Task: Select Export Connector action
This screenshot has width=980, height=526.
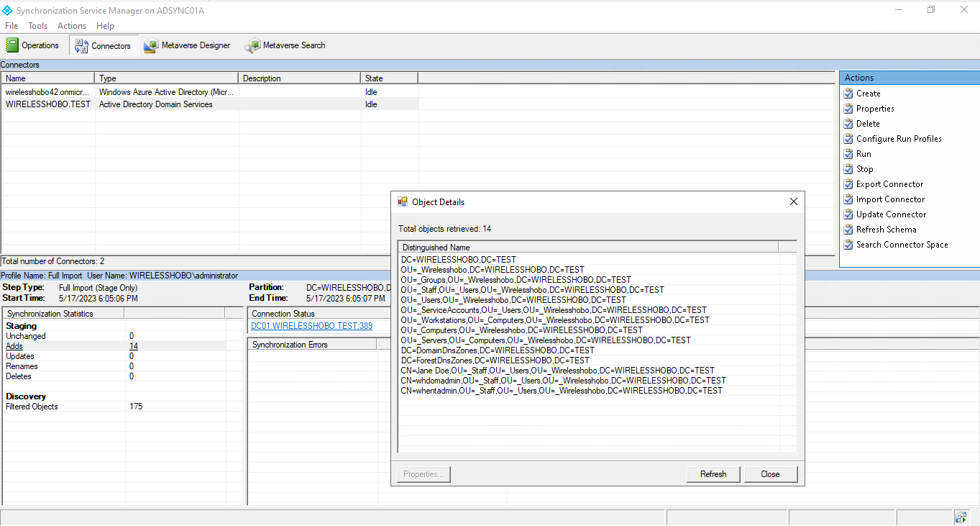Action: tap(889, 184)
